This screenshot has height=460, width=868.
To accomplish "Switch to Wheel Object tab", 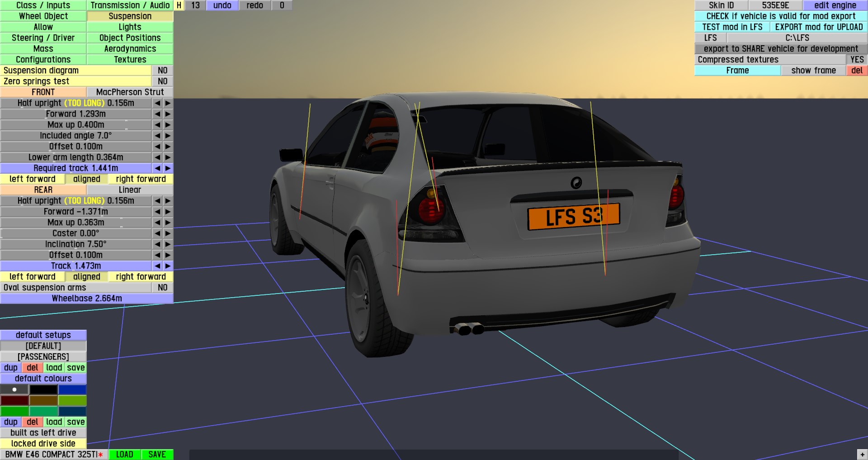I will [43, 16].
